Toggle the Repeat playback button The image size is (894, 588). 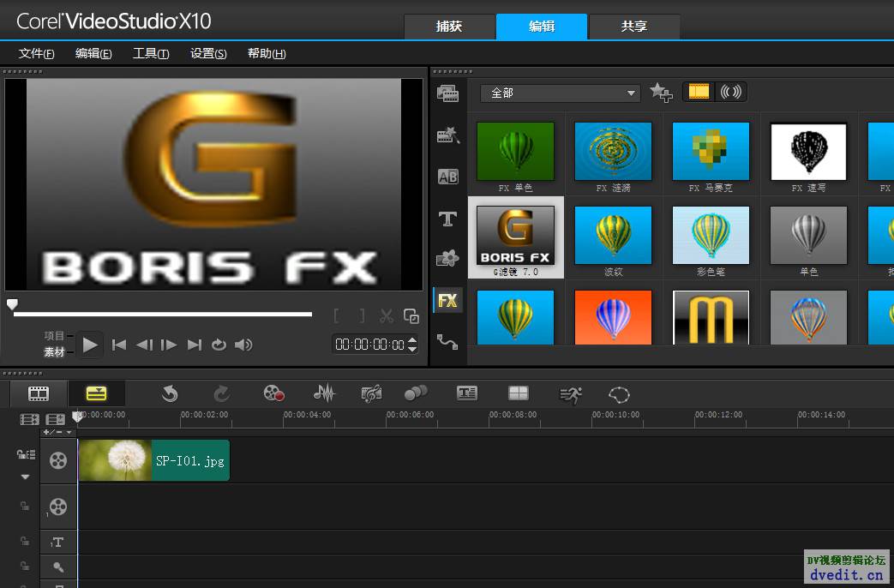(x=219, y=345)
